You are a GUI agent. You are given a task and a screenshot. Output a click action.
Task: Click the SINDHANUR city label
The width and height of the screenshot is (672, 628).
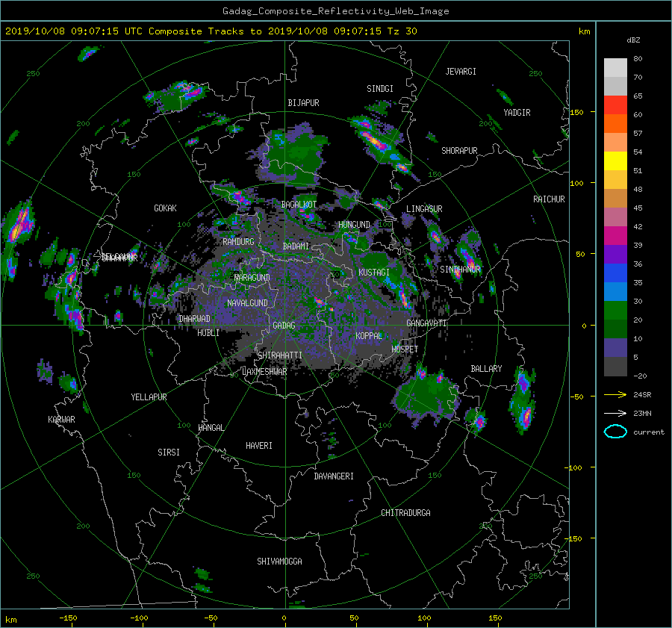point(460,270)
